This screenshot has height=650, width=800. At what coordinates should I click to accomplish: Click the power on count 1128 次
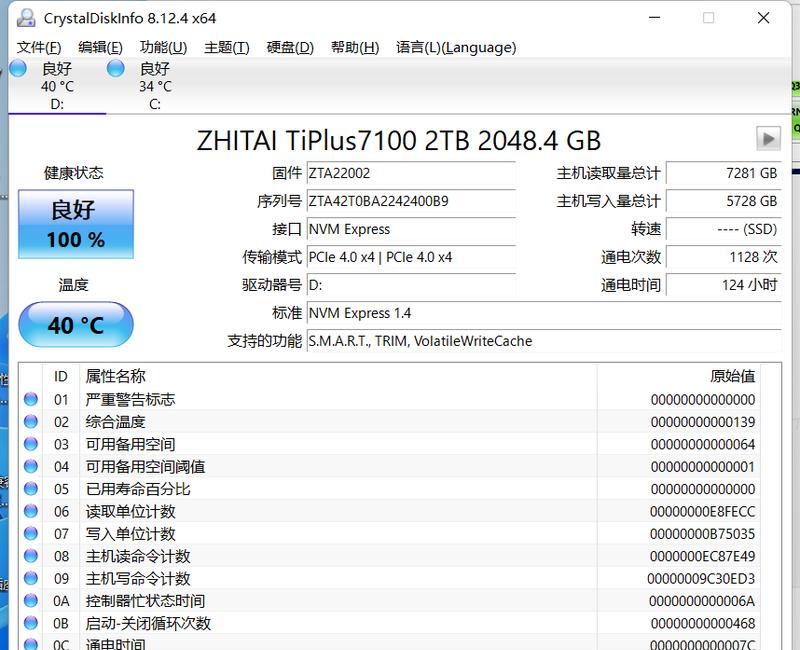[723, 257]
